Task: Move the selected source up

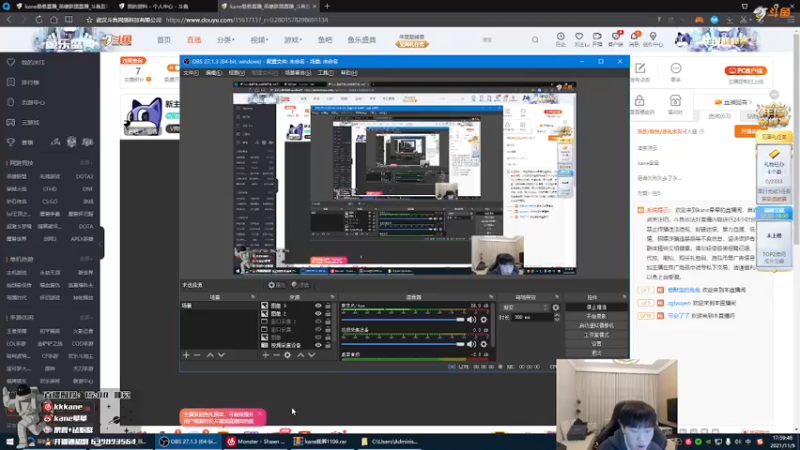Action: coord(301,355)
